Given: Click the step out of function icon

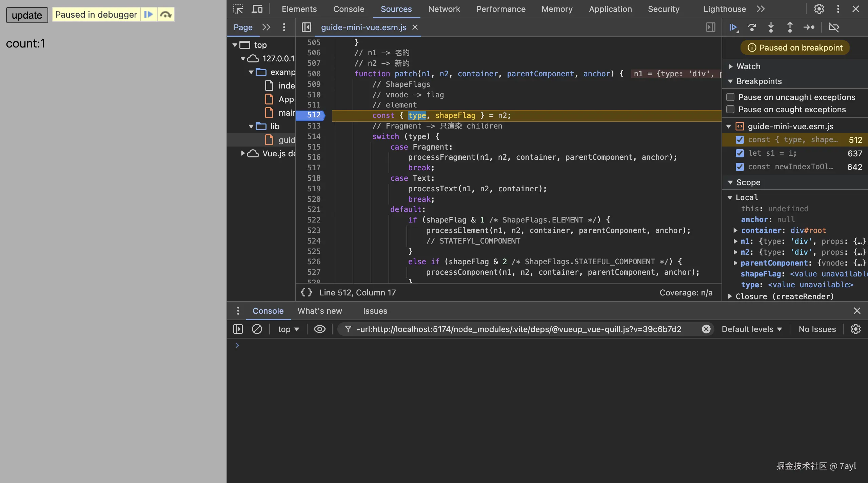Looking at the screenshot, I should pyautogui.click(x=790, y=27).
